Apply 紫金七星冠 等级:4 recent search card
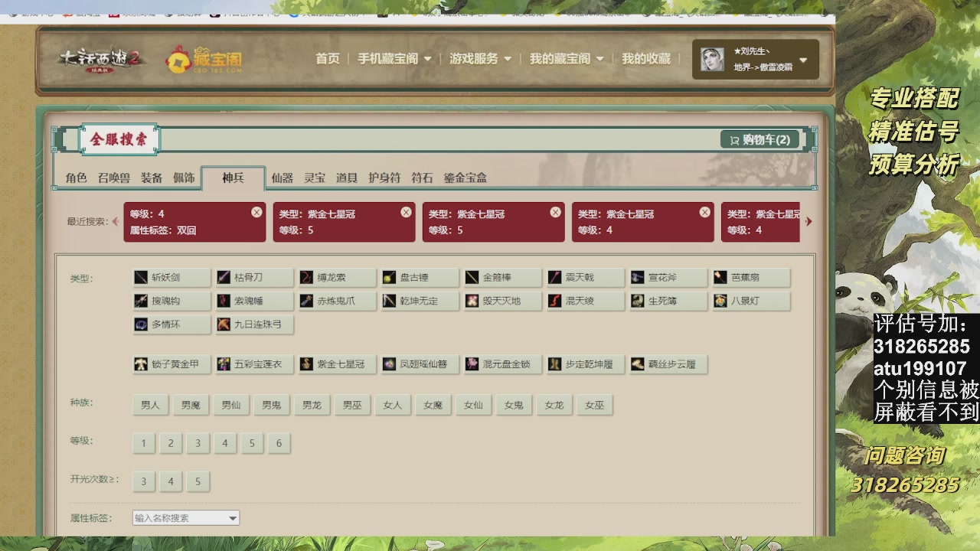The width and height of the screenshot is (980, 551). coord(642,222)
